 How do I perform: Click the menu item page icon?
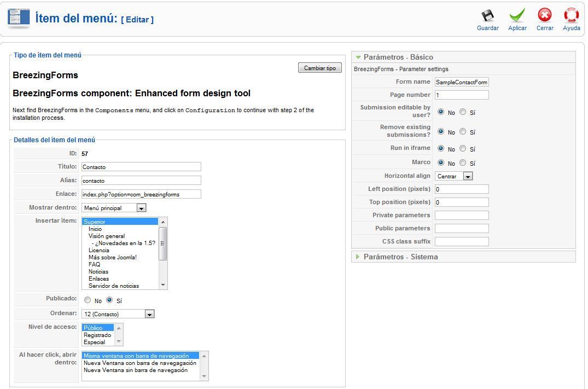(x=19, y=18)
